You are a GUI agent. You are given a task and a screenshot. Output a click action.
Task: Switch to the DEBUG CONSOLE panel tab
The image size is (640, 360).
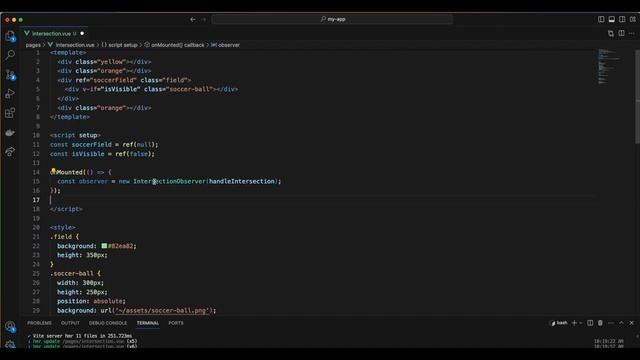coord(108,323)
